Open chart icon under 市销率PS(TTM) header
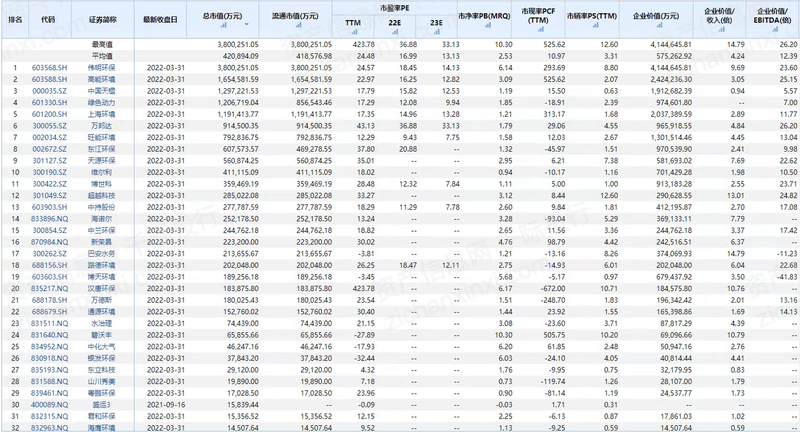Screen dimensions: 800x432 595,24
